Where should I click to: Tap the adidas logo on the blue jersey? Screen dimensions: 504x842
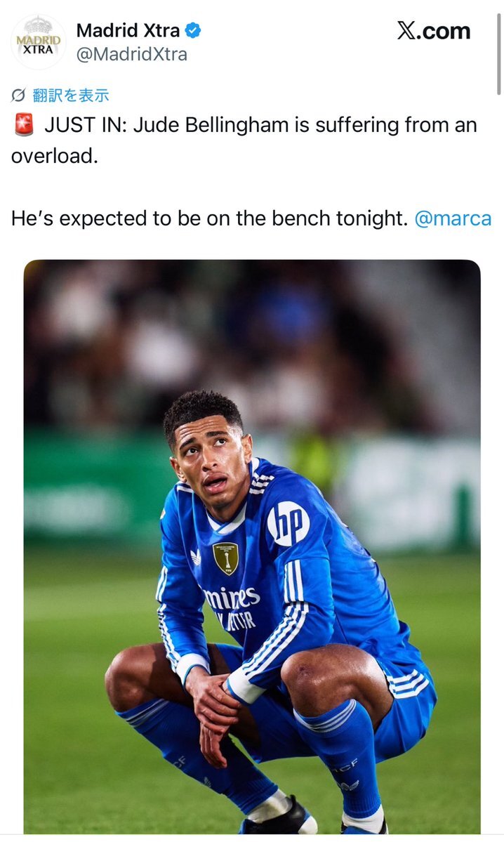pos(195,556)
